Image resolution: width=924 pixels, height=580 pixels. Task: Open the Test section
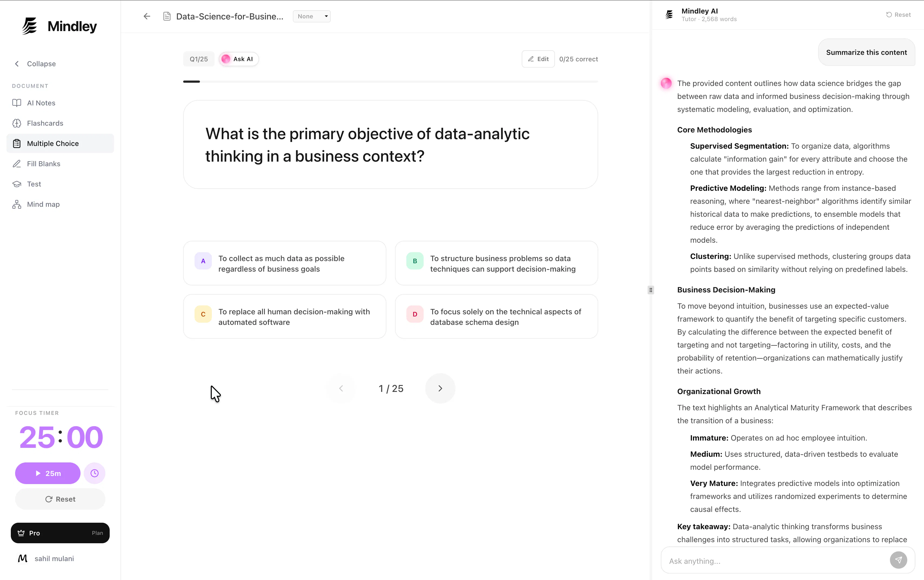coord(60,184)
